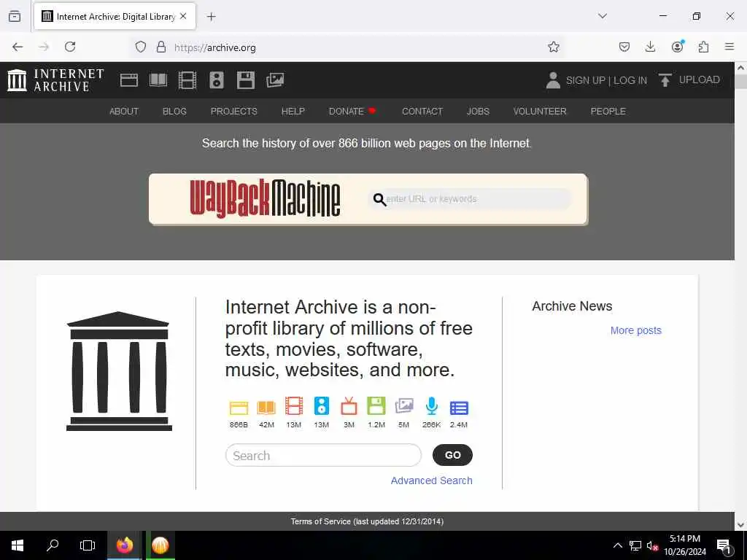Open the Images icon in top navigation
The image size is (747, 560).
coord(275,80)
